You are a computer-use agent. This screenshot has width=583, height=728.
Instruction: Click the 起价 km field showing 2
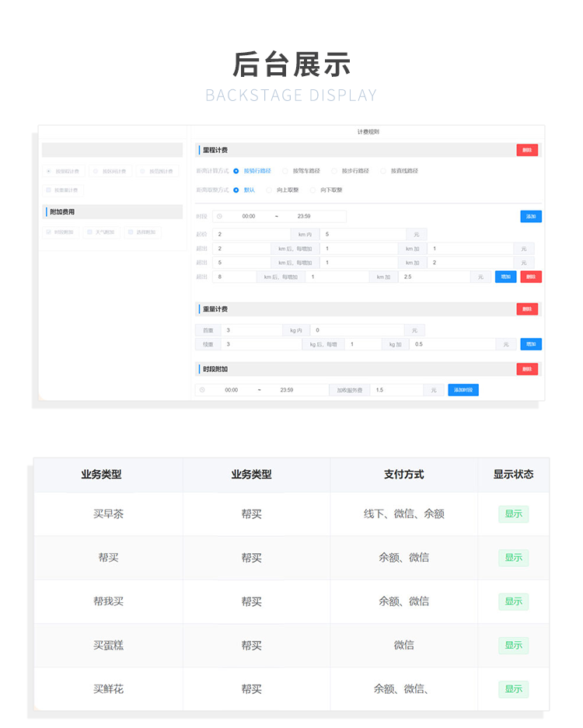[252, 235]
